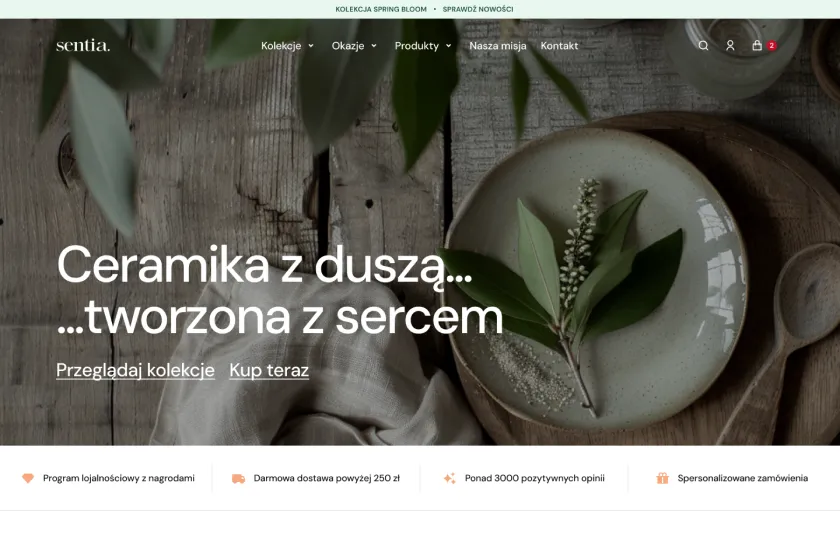Open the Nasza misja menu item
Viewport: 840px width, 560px height.
pos(498,46)
